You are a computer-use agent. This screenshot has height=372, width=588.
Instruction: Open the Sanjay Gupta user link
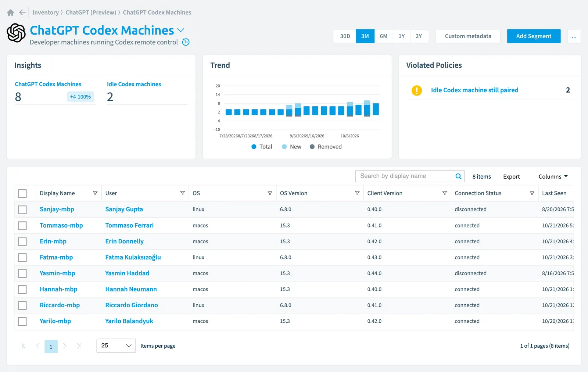[124, 209]
